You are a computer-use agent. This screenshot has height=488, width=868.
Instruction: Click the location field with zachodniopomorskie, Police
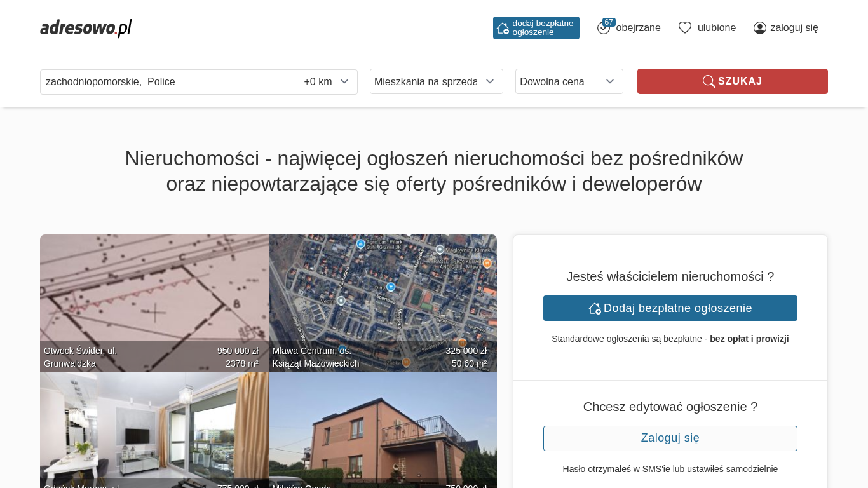pyautogui.click(x=165, y=81)
